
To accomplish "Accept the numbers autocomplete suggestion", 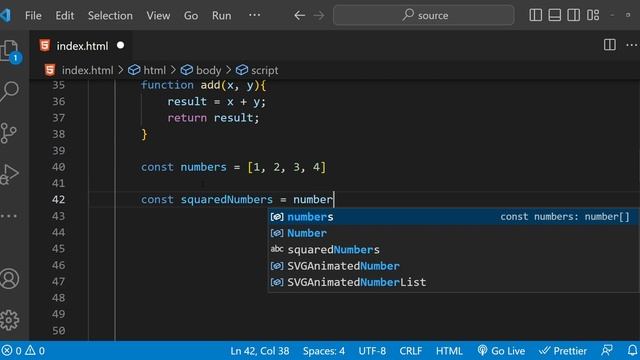I will (453, 217).
